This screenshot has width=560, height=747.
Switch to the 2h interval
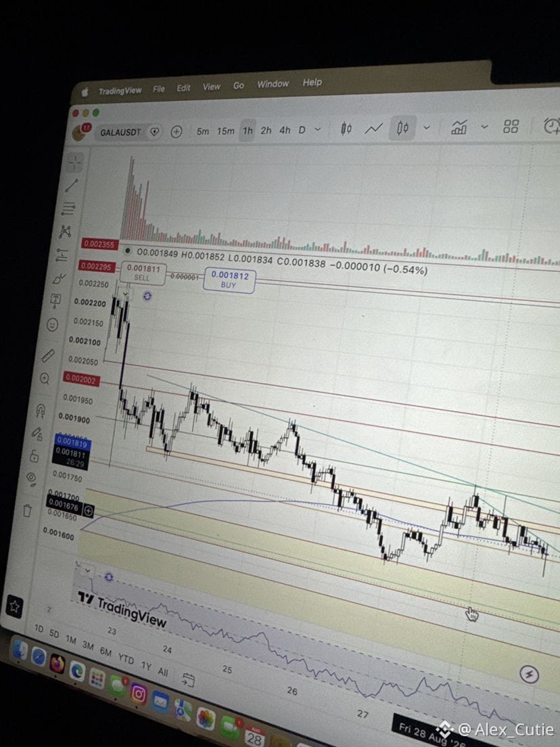pyautogui.click(x=266, y=131)
